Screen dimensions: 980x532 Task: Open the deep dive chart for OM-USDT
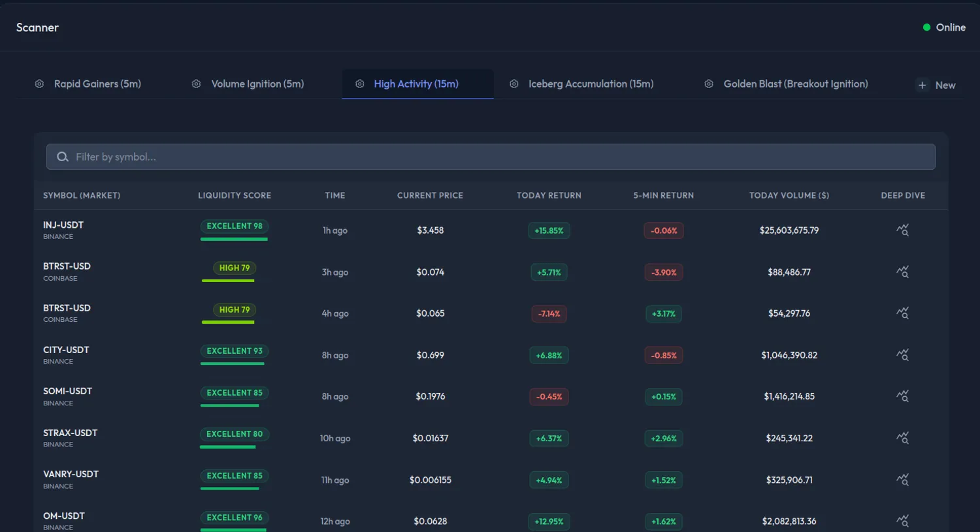[x=903, y=521]
